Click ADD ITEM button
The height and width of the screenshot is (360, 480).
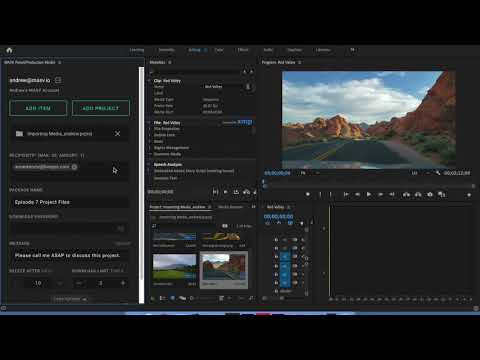tap(38, 108)
